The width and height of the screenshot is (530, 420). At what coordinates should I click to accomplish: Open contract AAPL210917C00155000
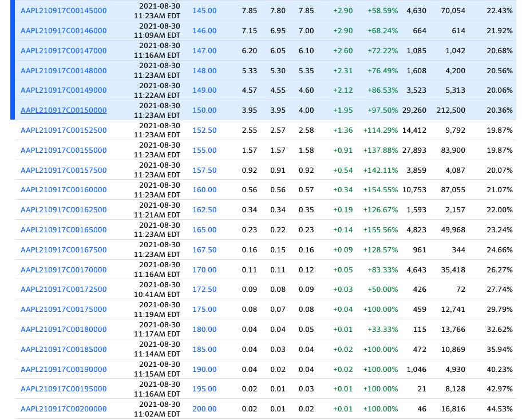click(x=64, y=150)
